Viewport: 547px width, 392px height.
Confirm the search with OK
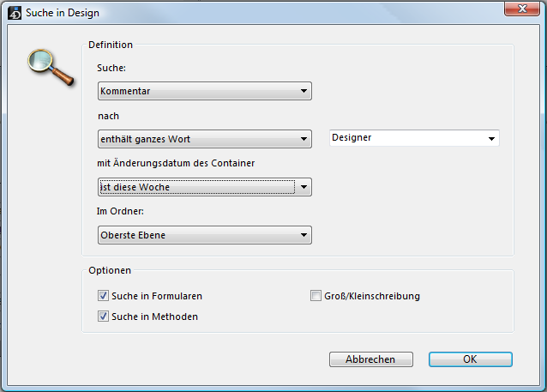(x=470, y=359)
